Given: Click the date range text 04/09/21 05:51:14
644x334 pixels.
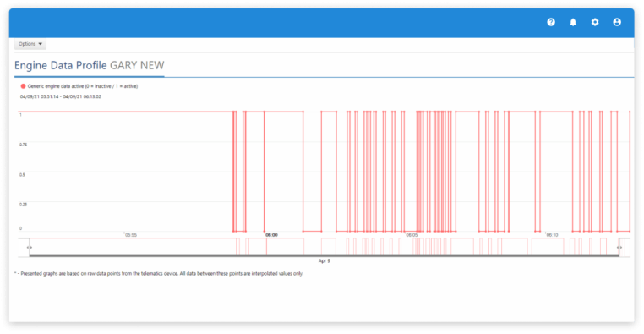Looking at the screenshot, I should tap(40, 97).
